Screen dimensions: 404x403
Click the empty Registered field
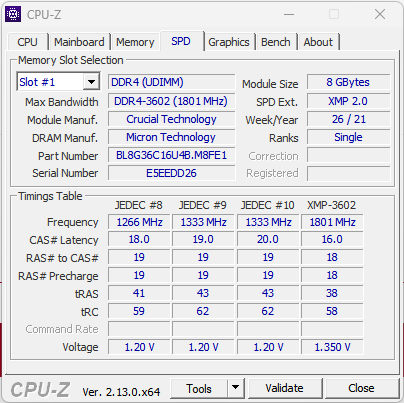(x=348, y=173)
